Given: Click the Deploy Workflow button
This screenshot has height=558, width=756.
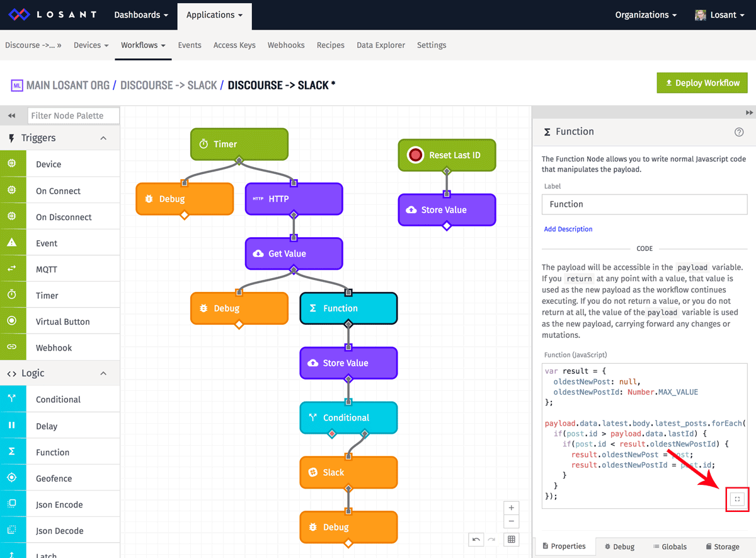Looking at the screenshot, I should (x=702, y=83).
